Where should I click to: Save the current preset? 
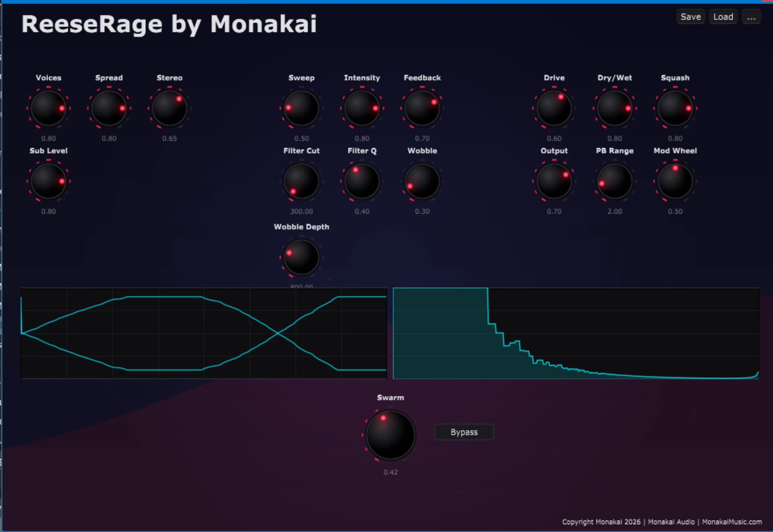691,17
